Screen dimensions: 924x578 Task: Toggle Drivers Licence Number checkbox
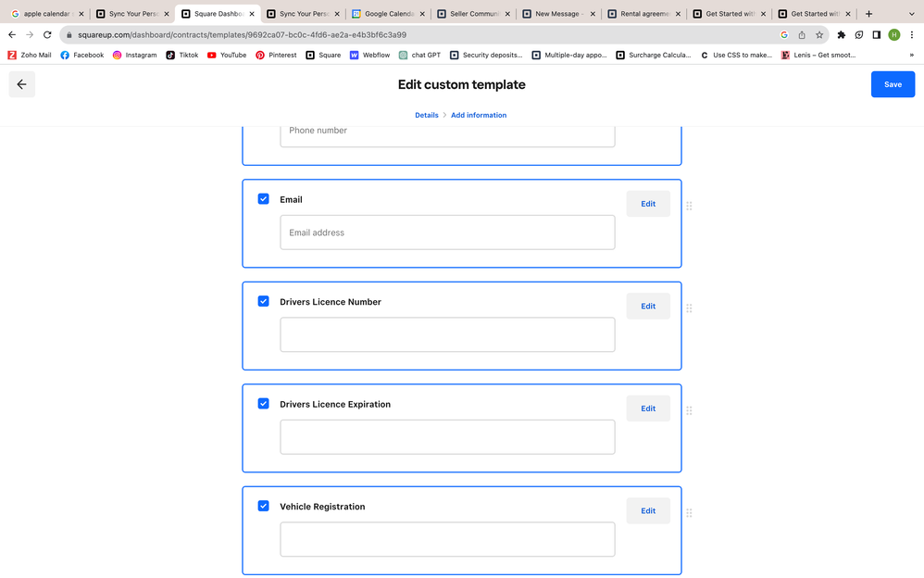263,301
